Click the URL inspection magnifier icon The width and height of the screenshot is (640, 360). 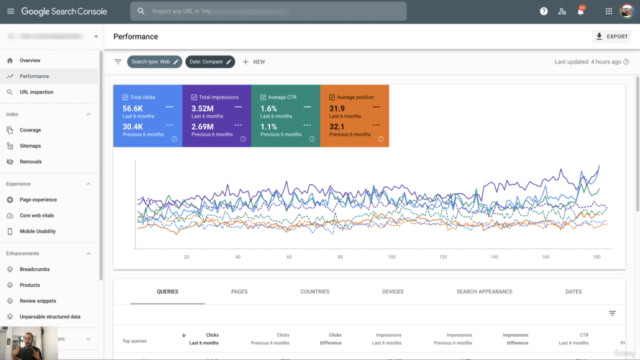pos(10,92)
